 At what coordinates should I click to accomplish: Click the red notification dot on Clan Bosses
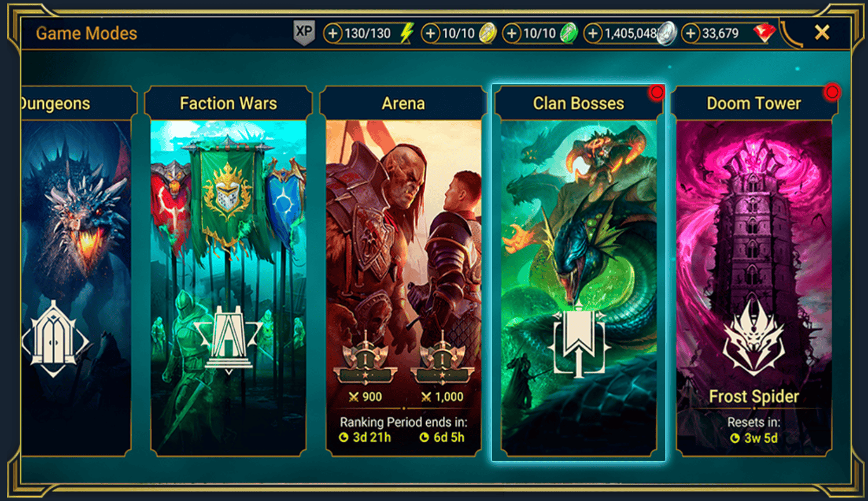point(656,92)
